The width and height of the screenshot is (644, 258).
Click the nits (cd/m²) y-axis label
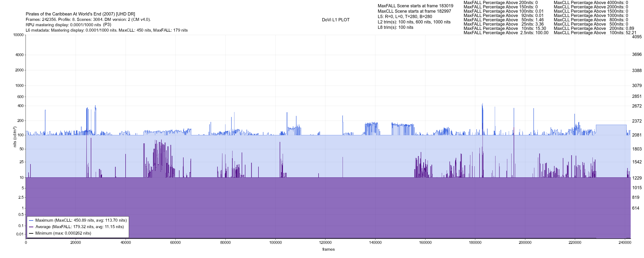coord(15,137)
